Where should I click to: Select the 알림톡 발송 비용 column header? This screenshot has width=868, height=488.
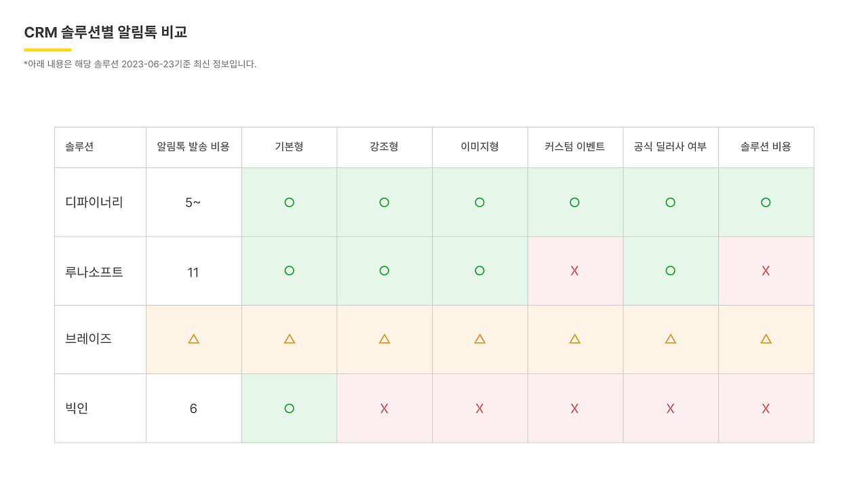(x=193, y=146)
